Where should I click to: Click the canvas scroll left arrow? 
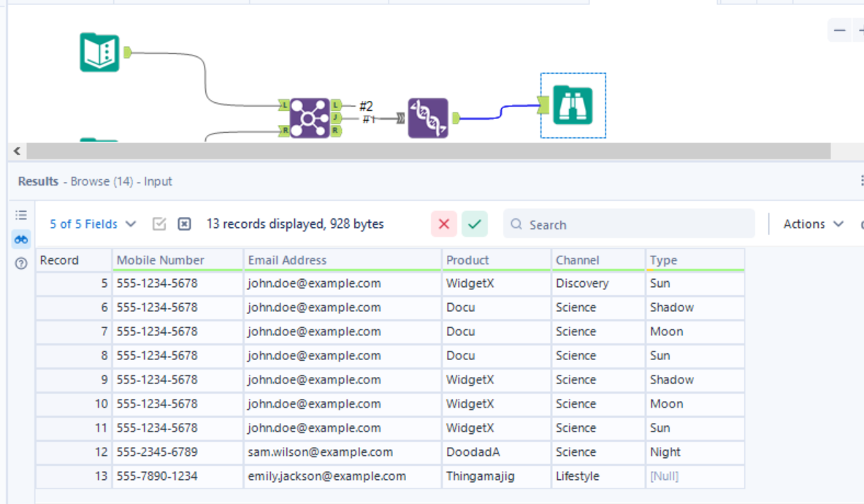click(17, 151)
